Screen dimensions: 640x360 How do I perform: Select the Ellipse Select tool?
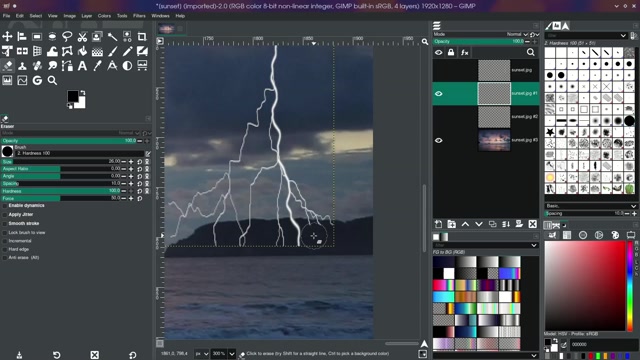[x=52, y=37]
